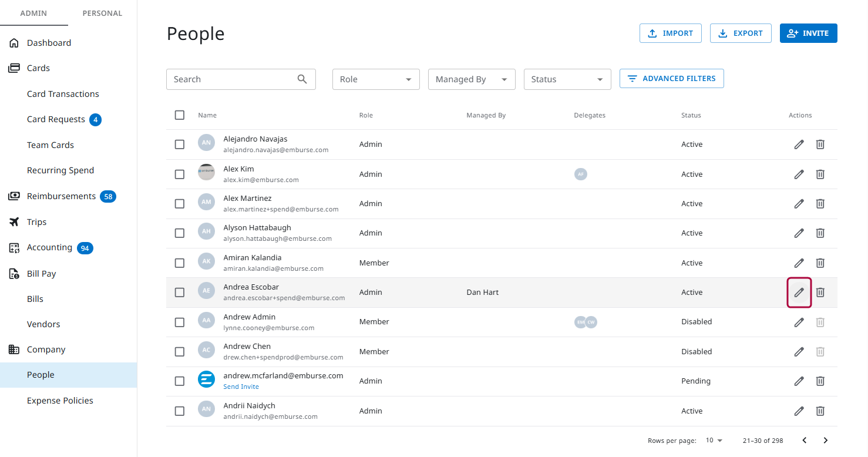Expand the Status filter dropdown
The height and width of the screenshot is (457, 868).
pyautogui.click(x=567, y=79)
